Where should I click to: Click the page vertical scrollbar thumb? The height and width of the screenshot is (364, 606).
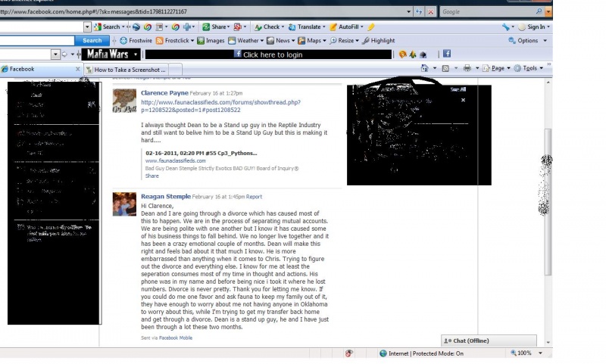coord(548,202)
